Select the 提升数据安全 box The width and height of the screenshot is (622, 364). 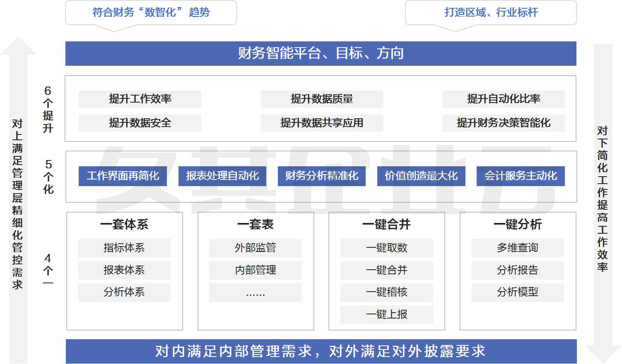click(x=140, y=123)
